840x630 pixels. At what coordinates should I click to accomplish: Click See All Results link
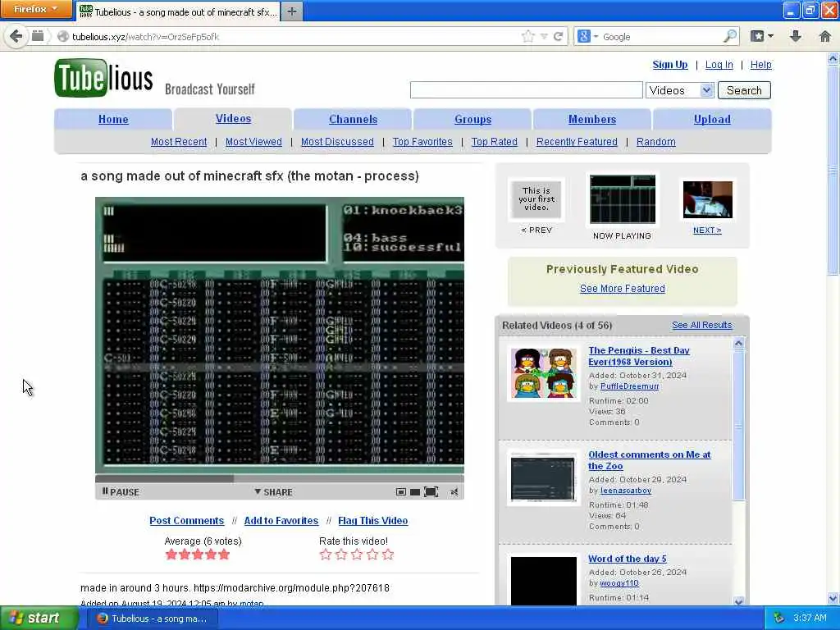coord(702,325)
